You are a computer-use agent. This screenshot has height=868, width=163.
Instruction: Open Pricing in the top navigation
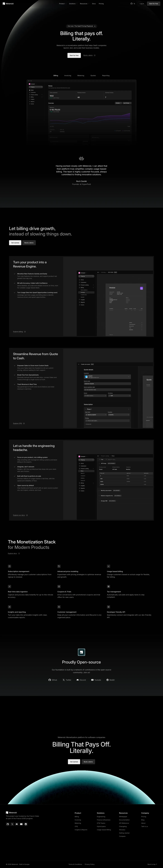[101, 4]
